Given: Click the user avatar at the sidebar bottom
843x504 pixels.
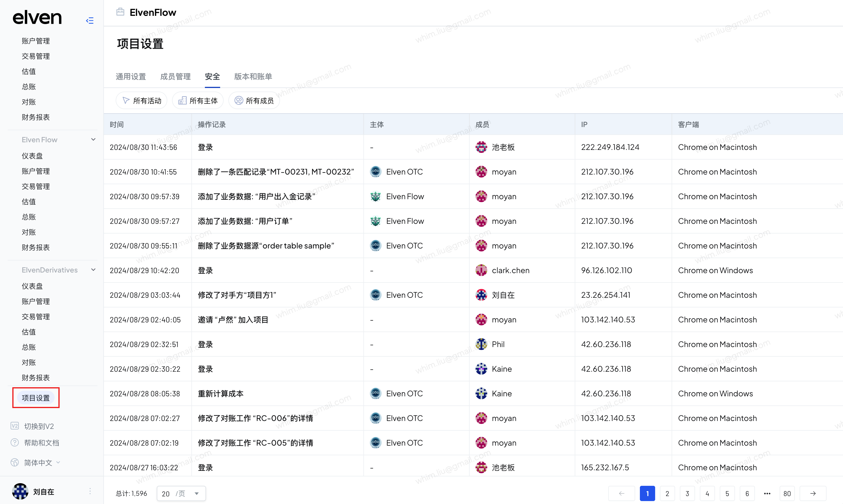Looking at the screenshot, I should 20,491.
